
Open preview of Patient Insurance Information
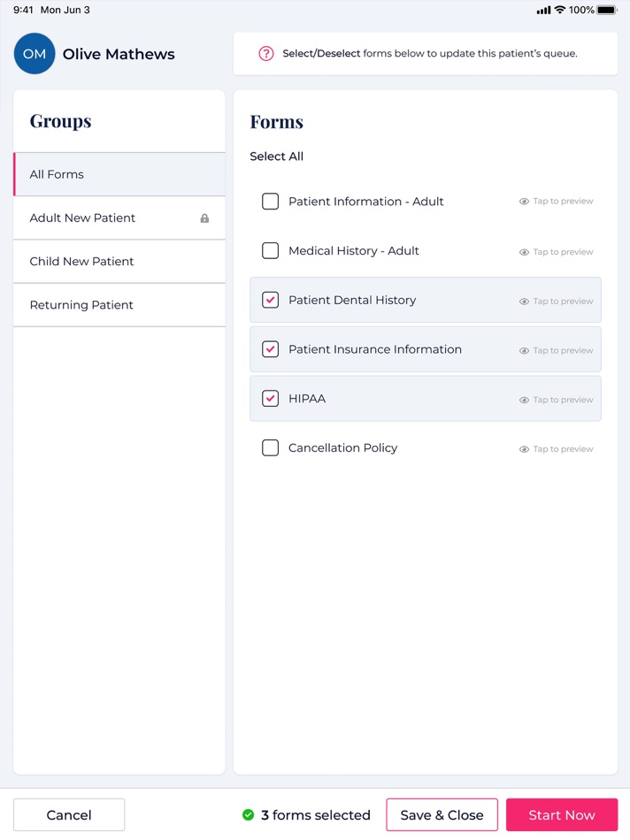pyautogui.click(x=556, y=349)
